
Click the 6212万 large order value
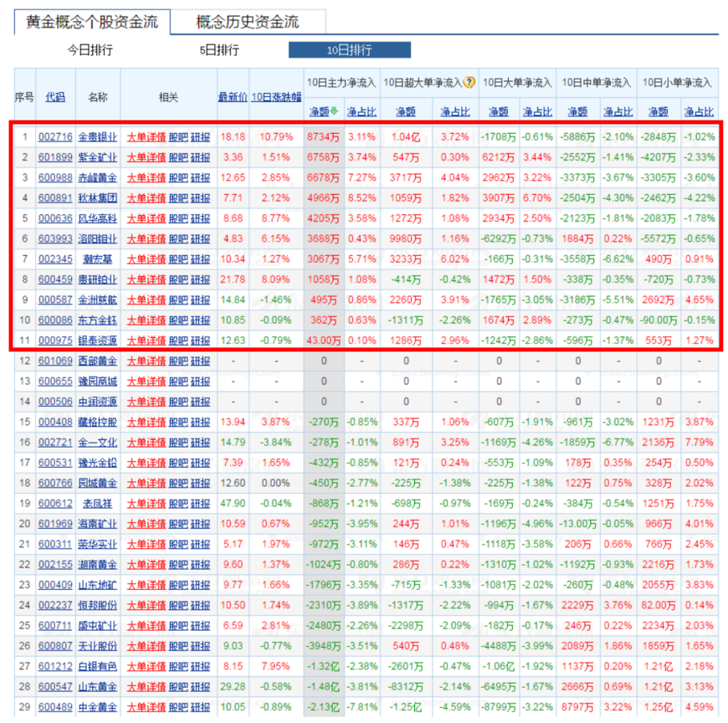coord(499,157)
